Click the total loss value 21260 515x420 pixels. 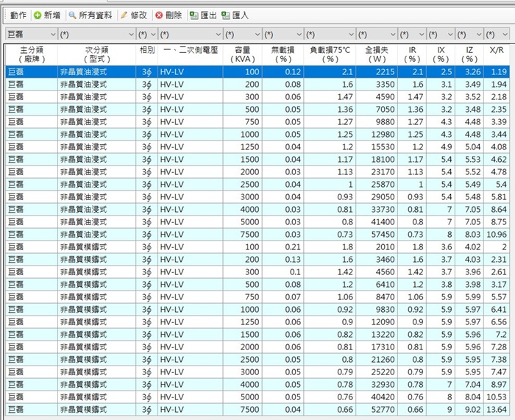(383, 359)
